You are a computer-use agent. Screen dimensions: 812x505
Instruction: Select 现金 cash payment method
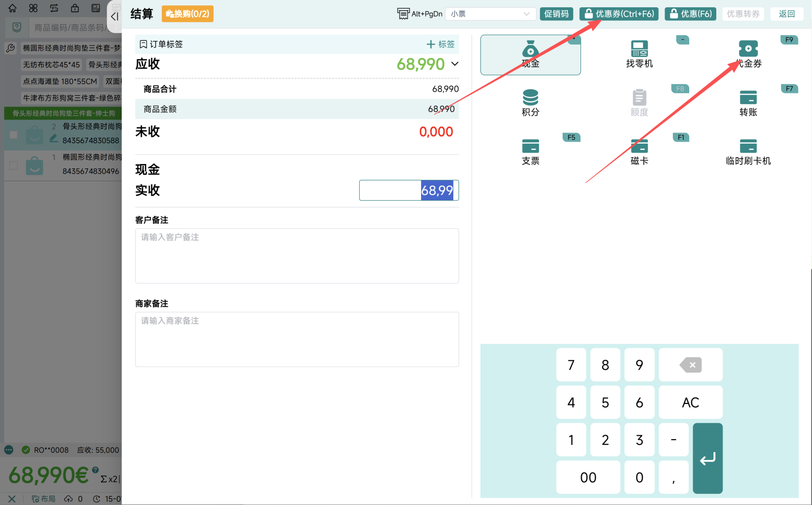tap(530, 55)
